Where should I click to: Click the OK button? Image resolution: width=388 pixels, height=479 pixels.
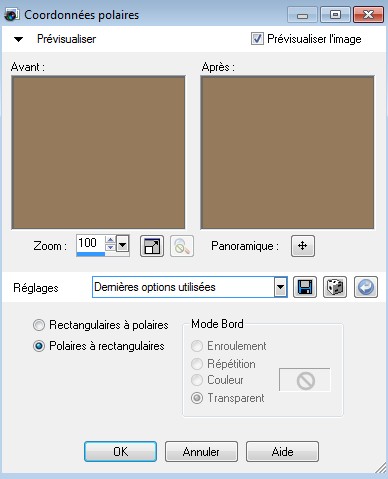(120, 452)
